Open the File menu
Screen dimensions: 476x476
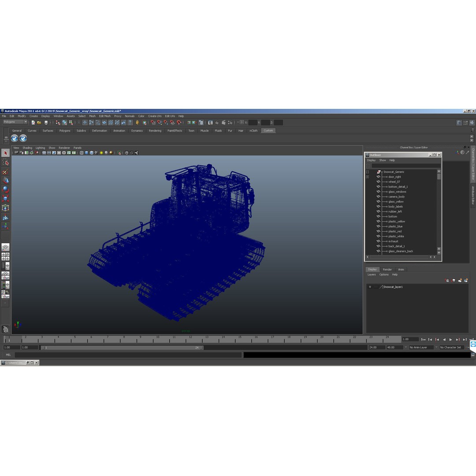point(4,116)
